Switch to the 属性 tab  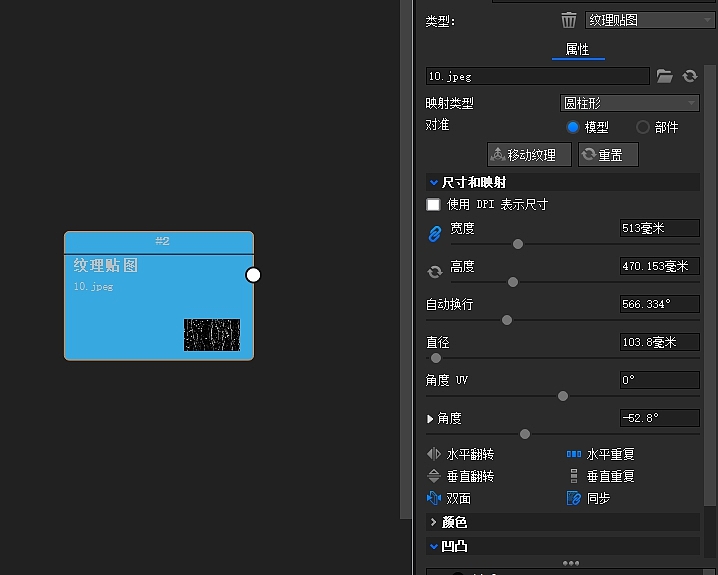578,49
